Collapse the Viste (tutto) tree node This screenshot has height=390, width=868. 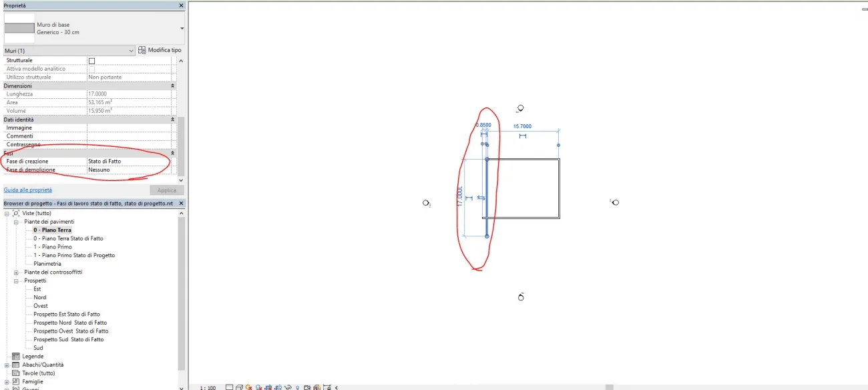click(x=7, y=213)
